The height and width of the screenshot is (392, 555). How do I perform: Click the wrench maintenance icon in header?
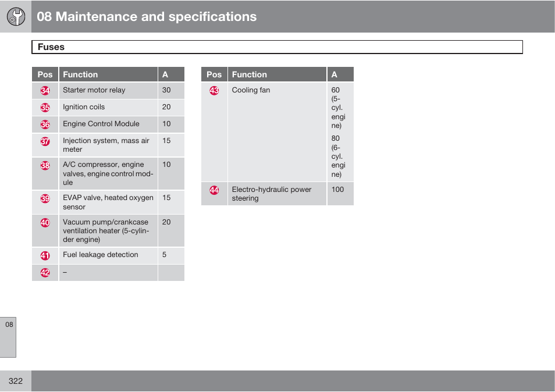[16, 17]
